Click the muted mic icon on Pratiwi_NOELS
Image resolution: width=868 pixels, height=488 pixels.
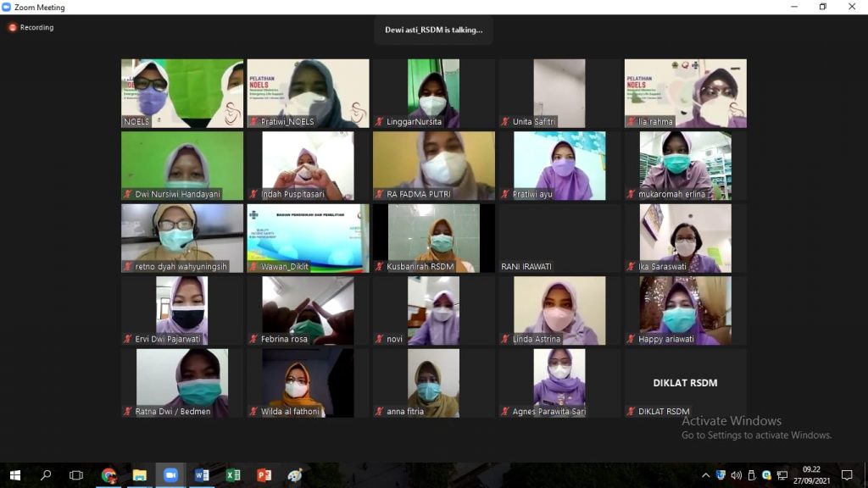point(253,122)
